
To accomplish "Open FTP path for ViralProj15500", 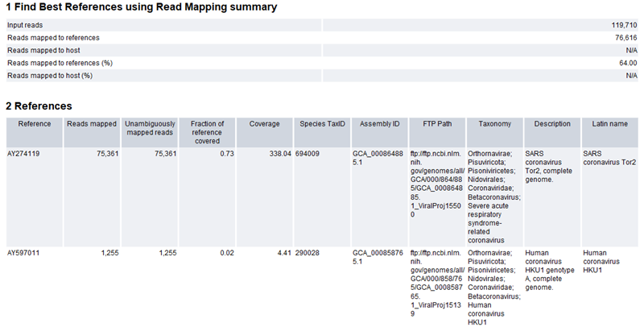I will pos(437,184).
